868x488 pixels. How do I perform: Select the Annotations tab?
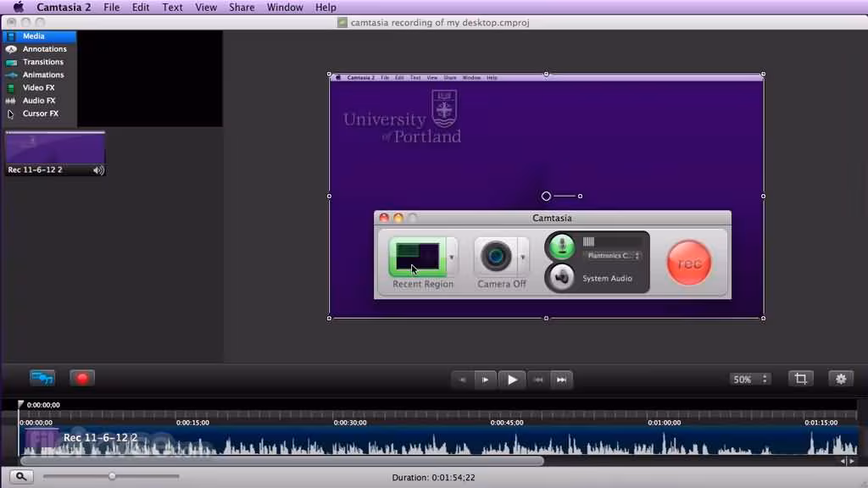coord(39,48)
